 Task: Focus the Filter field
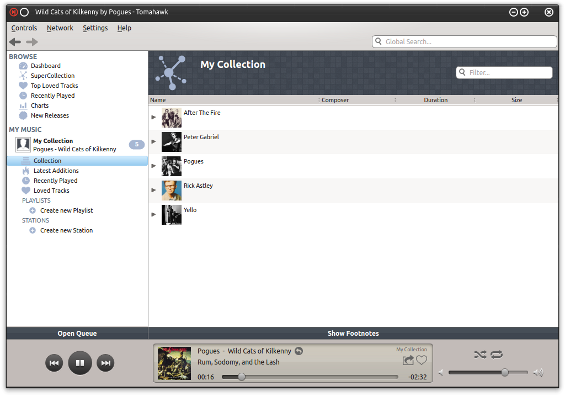click(x=504, y=72)
